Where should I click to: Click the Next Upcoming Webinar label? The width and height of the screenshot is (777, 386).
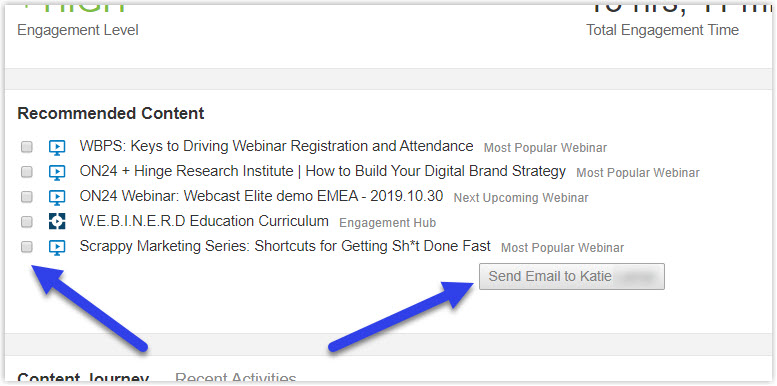521,198
